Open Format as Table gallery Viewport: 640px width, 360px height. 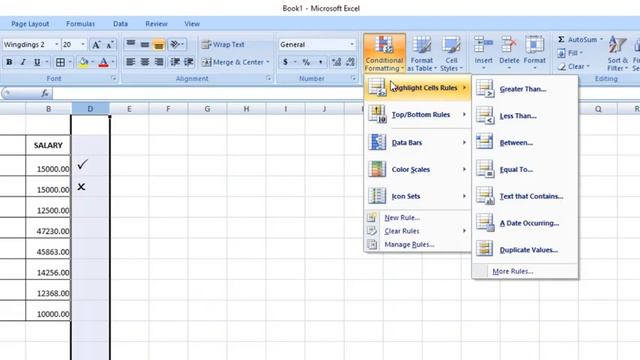click(422, 53)
